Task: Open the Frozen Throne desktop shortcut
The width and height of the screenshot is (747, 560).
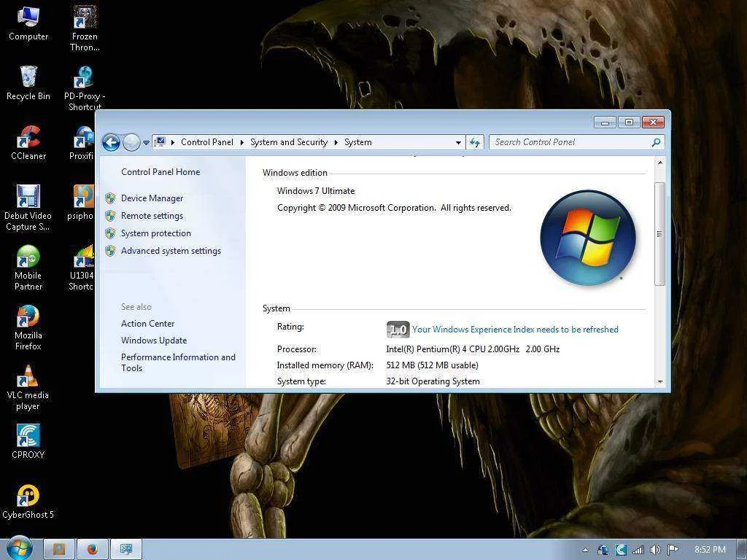Action: pyautogui.click(x=85, y=28)
